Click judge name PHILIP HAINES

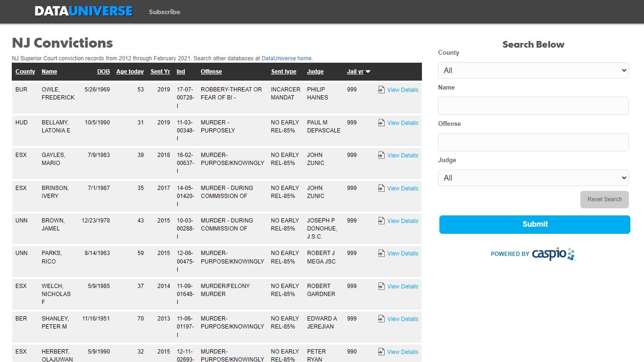pos(317,93)
